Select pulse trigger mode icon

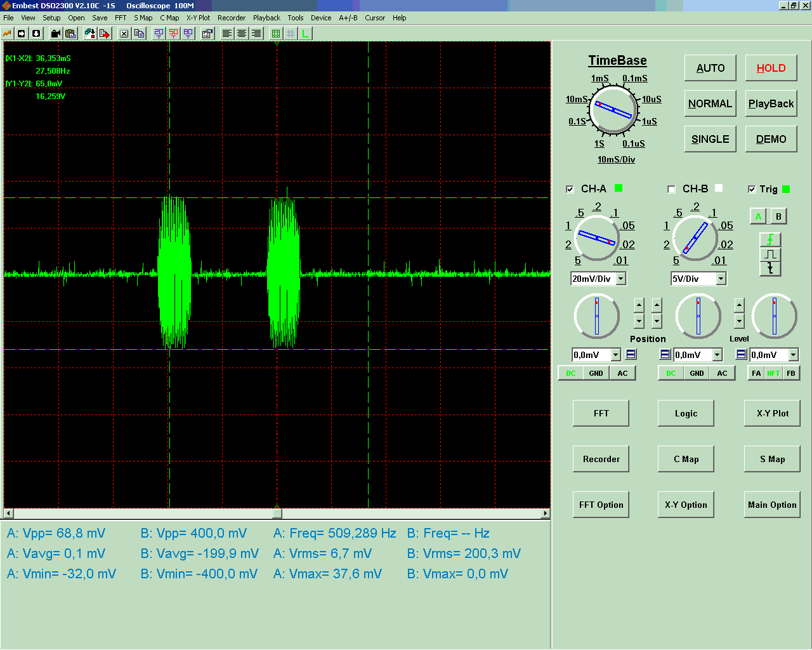click(770, 254)
